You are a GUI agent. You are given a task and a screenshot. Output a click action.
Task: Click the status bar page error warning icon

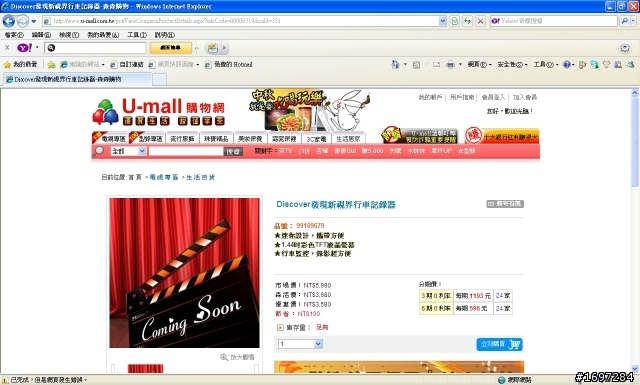tap(4, 380)
